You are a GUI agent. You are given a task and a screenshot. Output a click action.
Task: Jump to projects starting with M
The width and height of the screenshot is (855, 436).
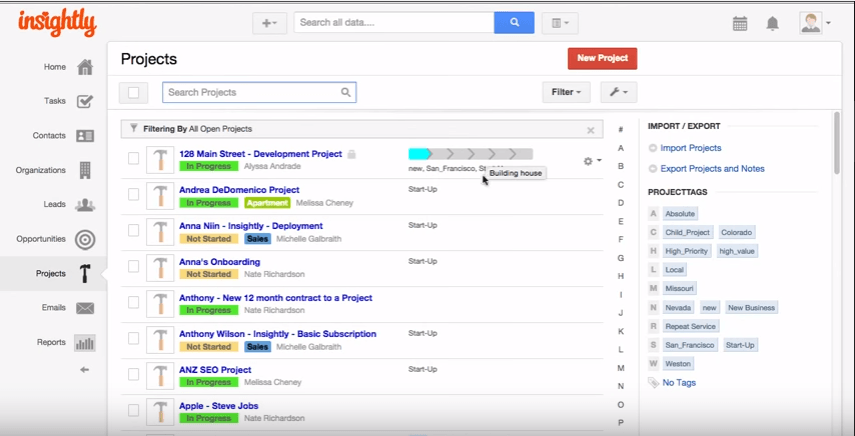[621, 368]
